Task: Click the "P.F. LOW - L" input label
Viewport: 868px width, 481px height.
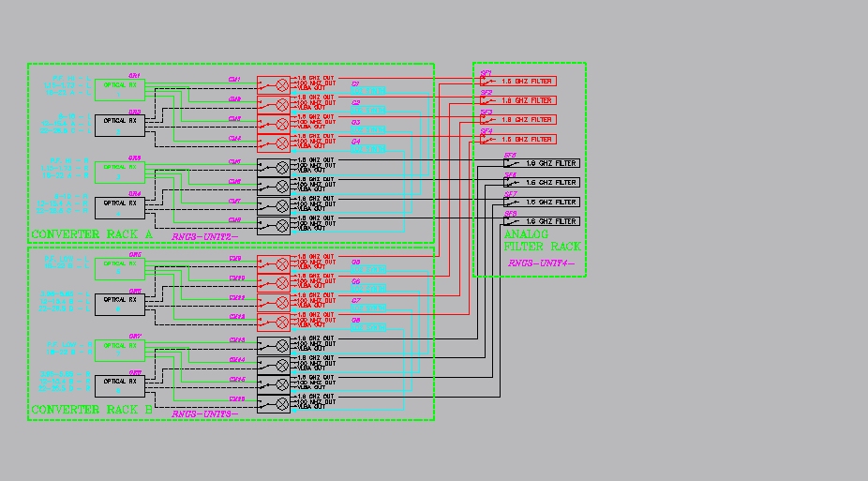Action: coord(67,259)
